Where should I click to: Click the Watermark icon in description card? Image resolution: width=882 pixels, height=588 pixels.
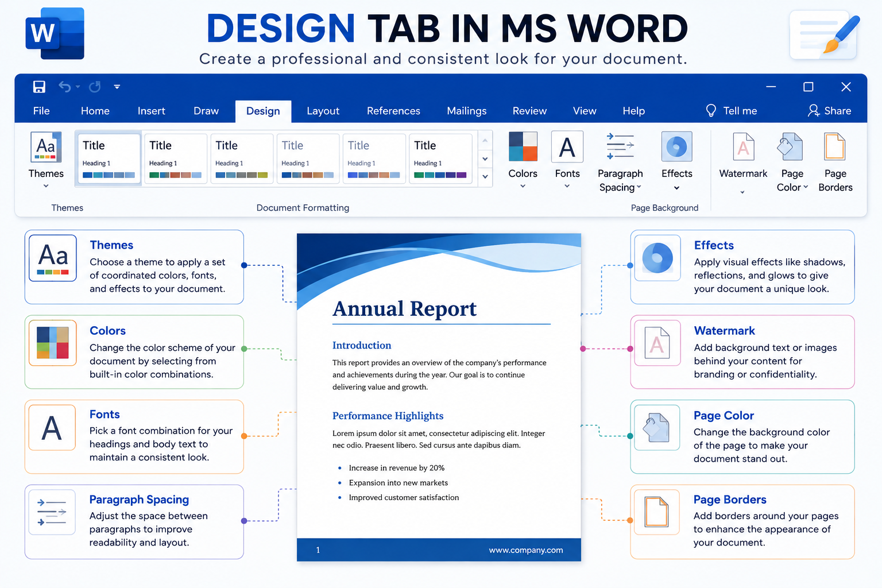tap(657, 343)
